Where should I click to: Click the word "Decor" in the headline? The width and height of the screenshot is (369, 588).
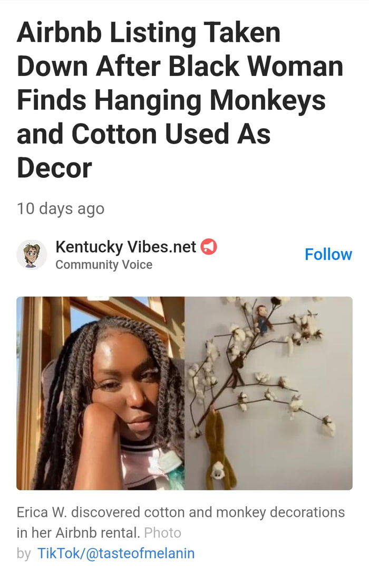[x=54, y=167]
